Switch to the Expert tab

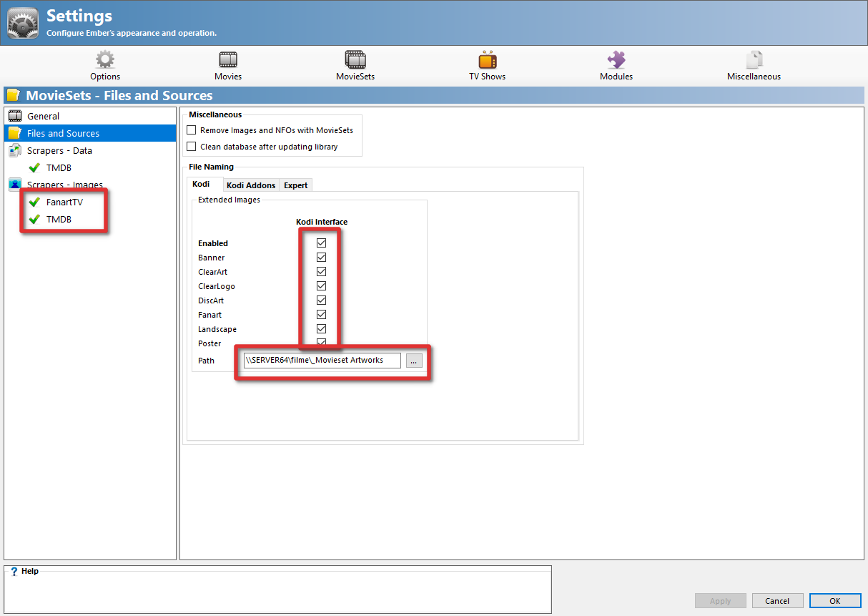(x=295, y=185)
